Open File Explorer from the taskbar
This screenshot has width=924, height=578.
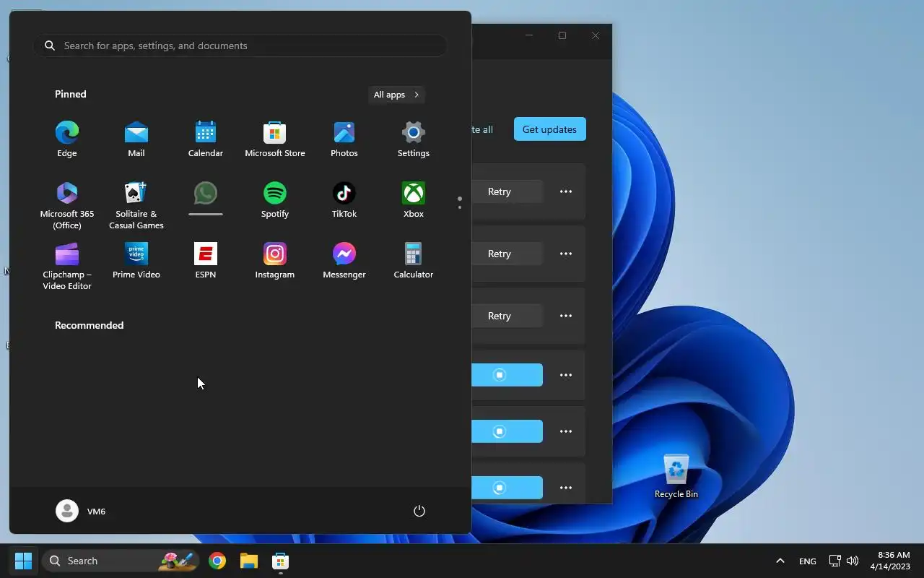249,561
